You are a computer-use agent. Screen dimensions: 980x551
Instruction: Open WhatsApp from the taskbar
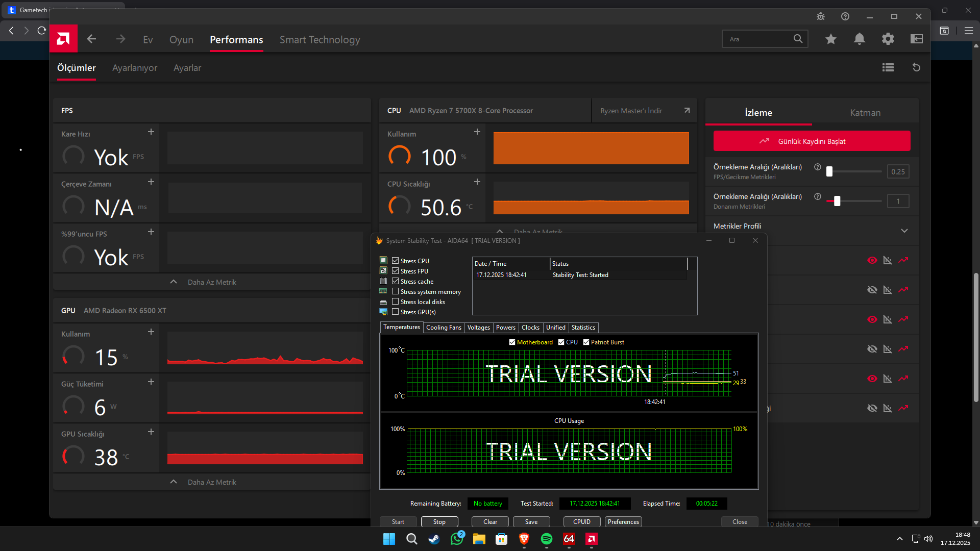point(457,539)
